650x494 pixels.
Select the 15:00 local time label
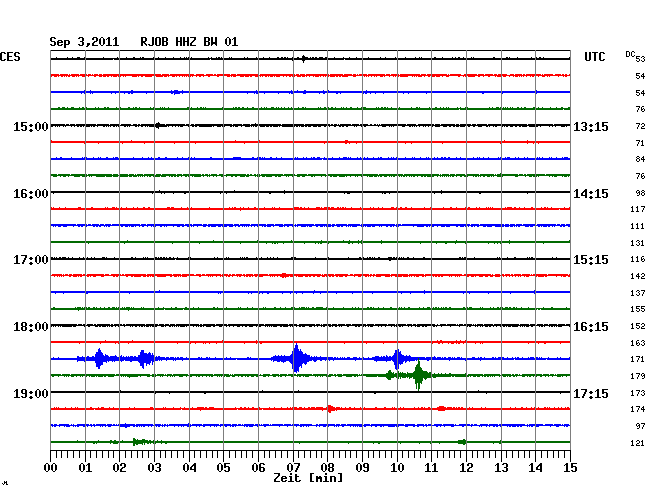coord(31,126)
